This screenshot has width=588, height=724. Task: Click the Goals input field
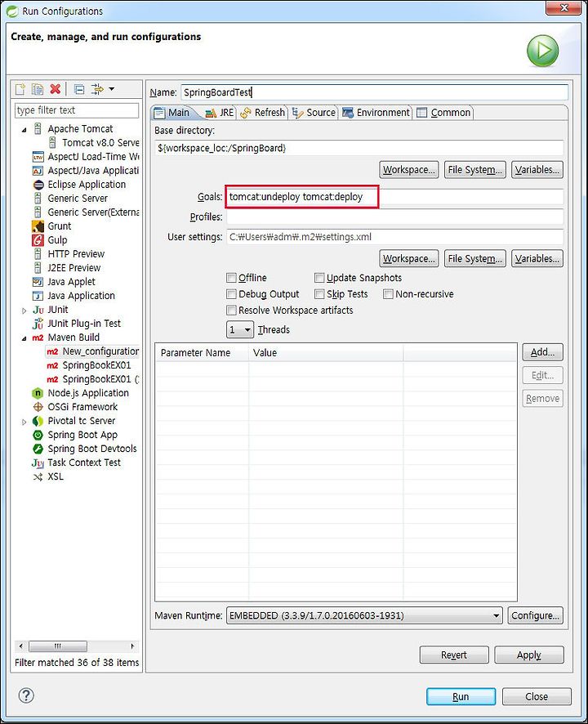click(x=394, y=197)
